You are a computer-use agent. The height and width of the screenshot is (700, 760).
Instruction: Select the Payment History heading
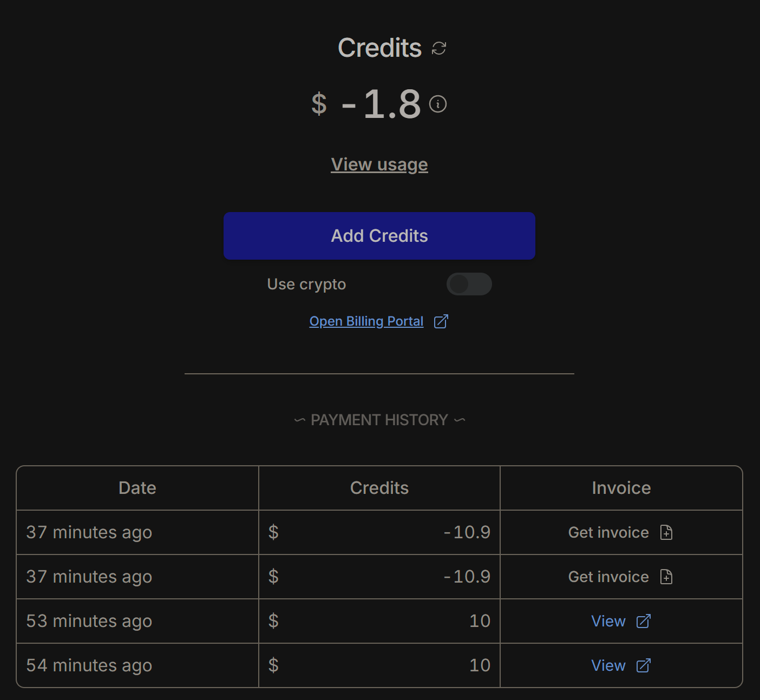click(x=379, y=420)
